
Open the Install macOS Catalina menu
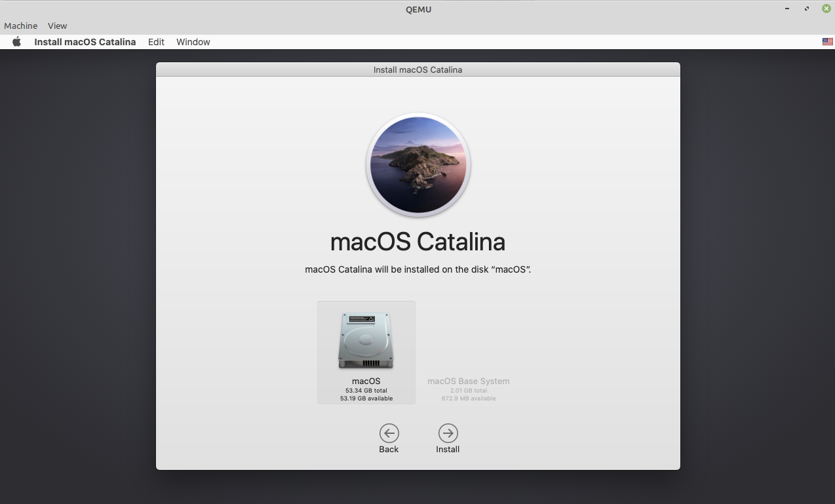(85, 41)
